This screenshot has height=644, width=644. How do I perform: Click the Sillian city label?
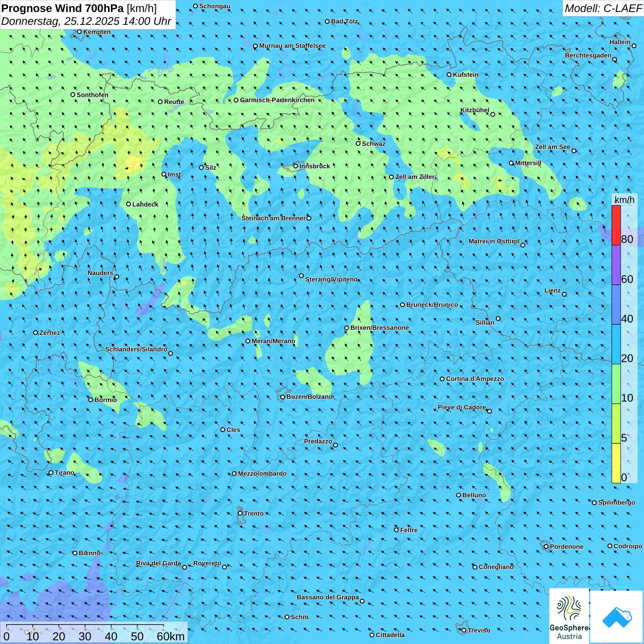click(x=485, y=322)
